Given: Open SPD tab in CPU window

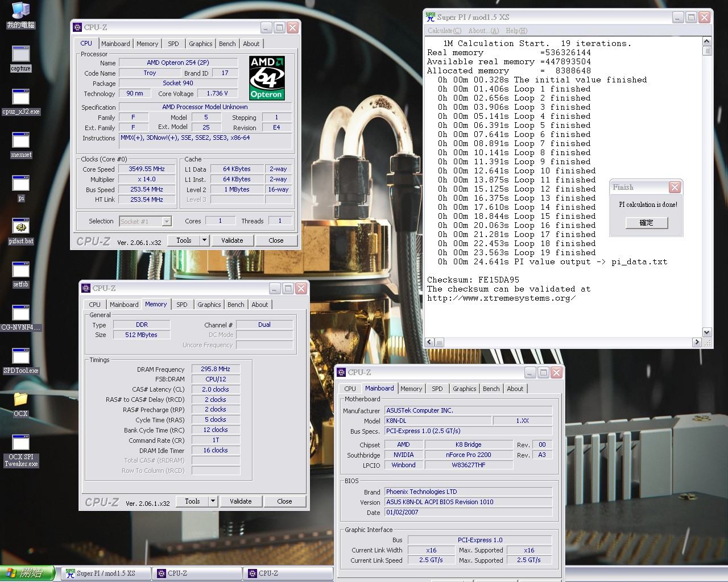Looking at the screenshot, I should pos(173,44).
